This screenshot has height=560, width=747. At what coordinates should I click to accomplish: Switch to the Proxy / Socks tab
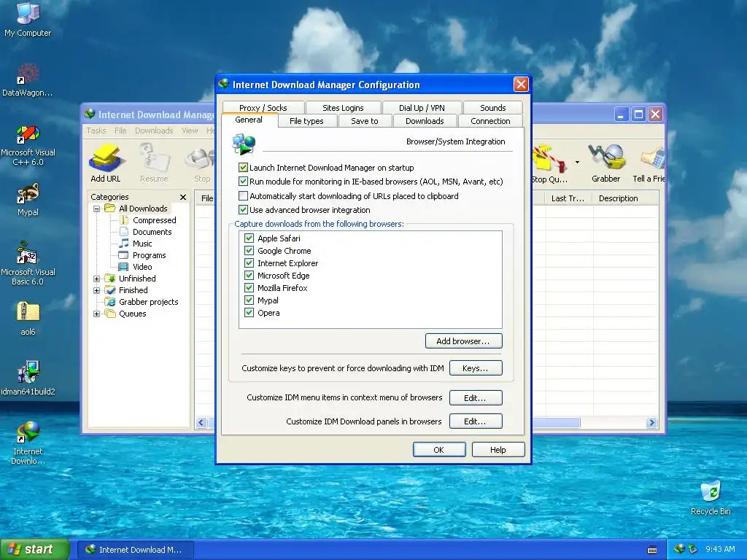point(263,108)
